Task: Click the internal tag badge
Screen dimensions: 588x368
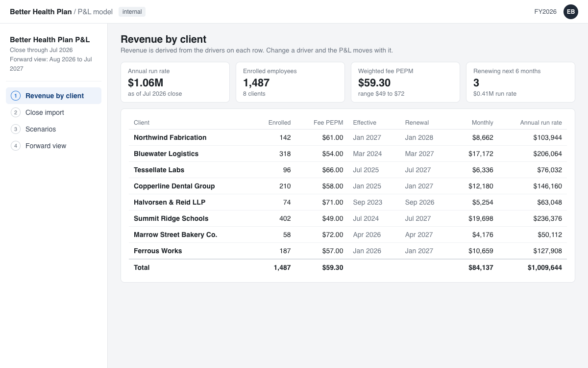Action: pyautogui.click(x=132, y=12)
